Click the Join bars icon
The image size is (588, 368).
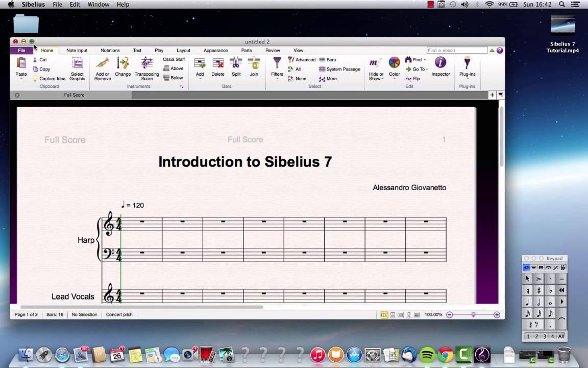tap(254, 63)
